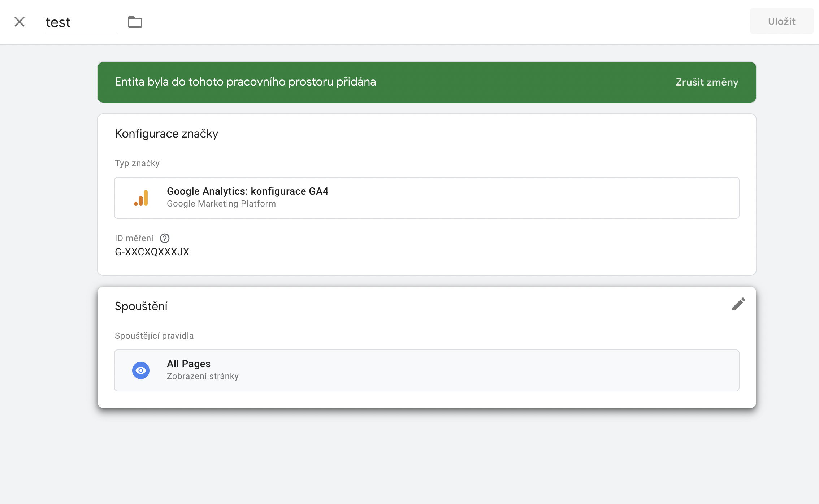The image size is (819, 504).
Task: Edit triggers with the pencil icon
Action: point(738,304)
